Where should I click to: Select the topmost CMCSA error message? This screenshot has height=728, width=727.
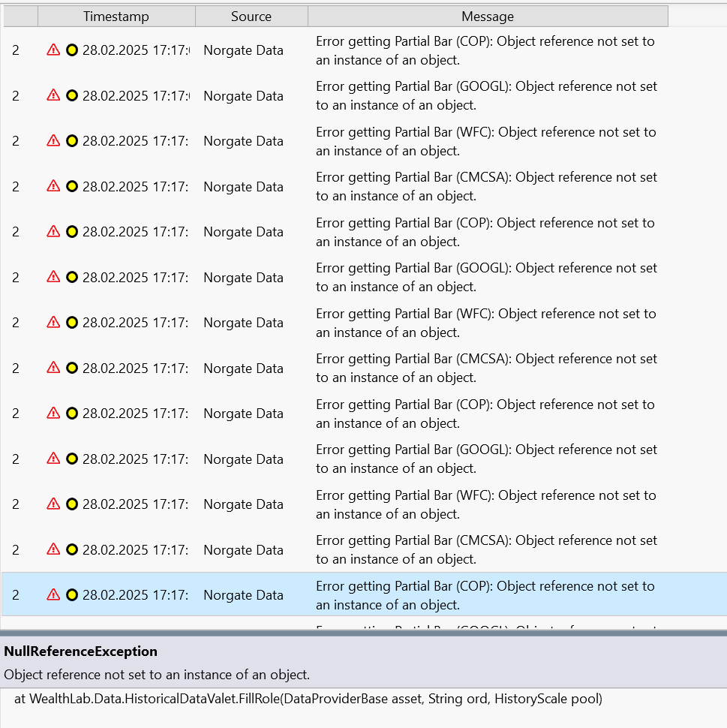(485, 187)
